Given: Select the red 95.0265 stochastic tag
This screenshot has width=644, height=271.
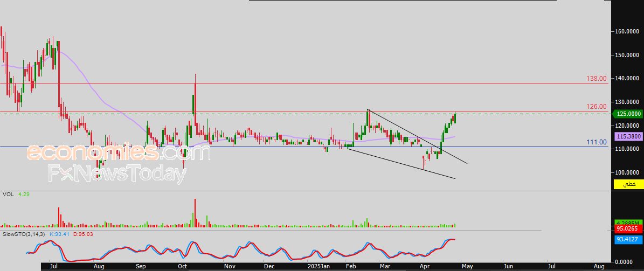Looking at the screenshot, I should point(628,229).
